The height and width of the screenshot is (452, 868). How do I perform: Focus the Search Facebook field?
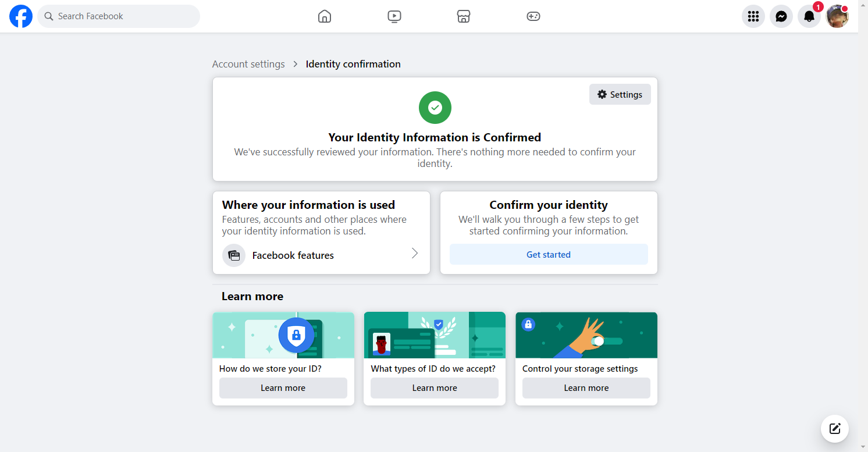tap(119, 16)
